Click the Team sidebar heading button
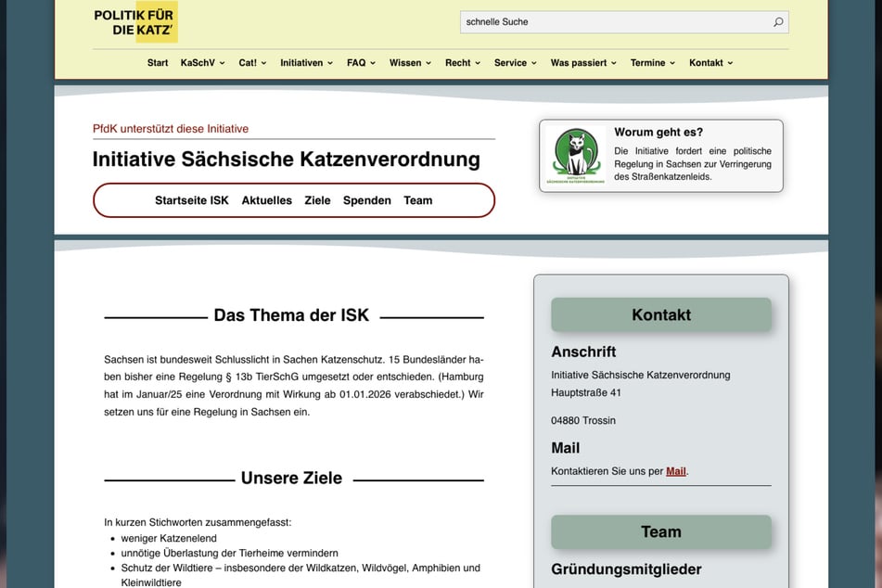 (661, 531)
